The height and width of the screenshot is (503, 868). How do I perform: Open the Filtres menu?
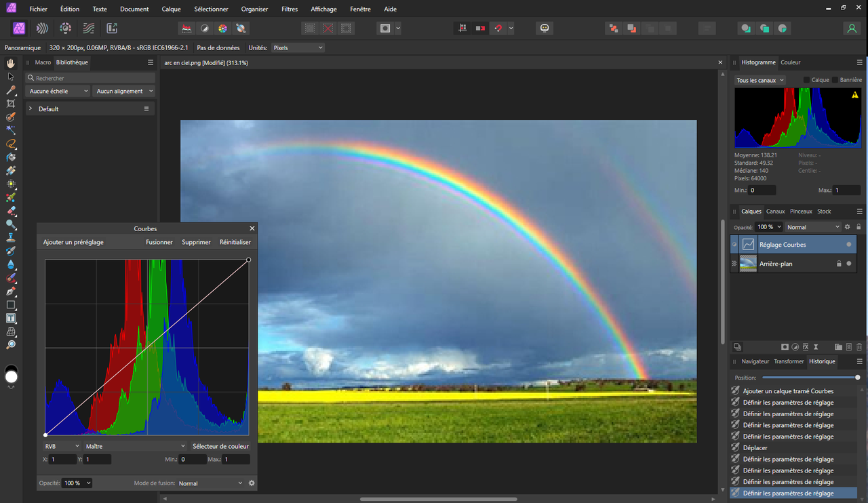point(290,9)
